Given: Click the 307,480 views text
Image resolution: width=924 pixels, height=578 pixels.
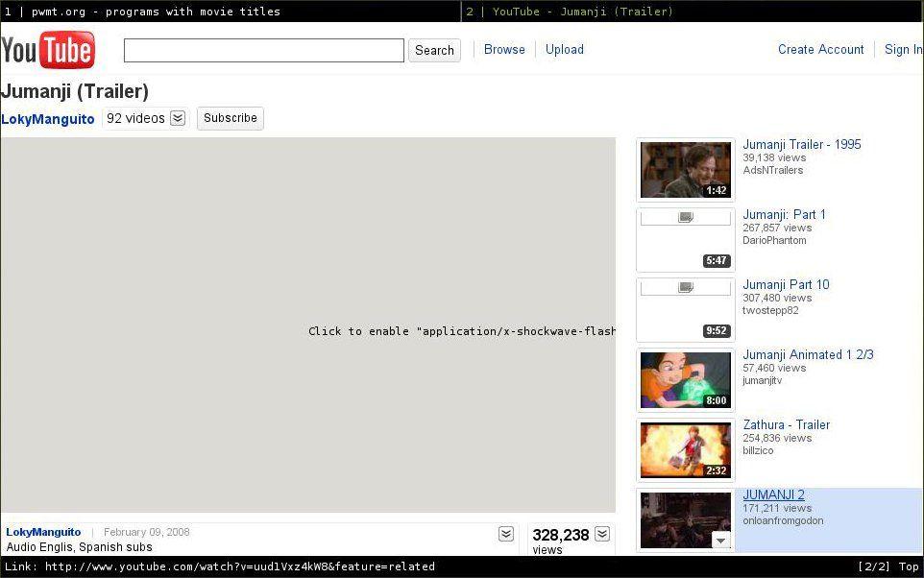Looking at the screenshot, I should [777, 299].
